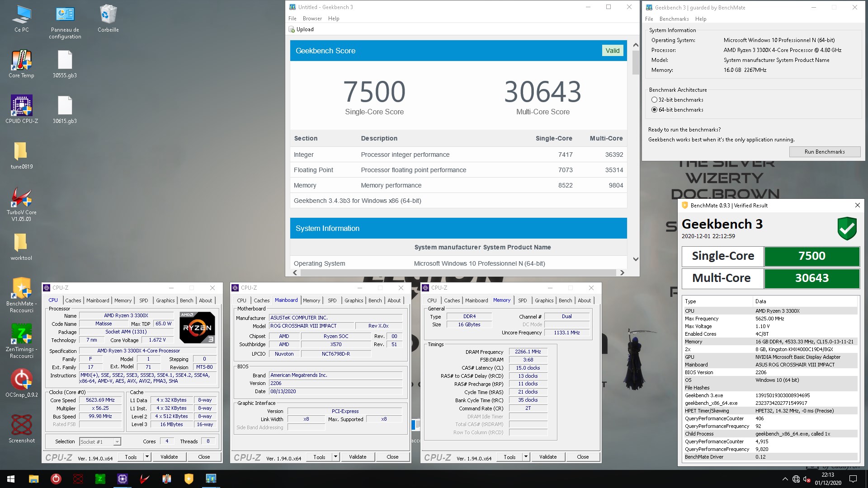The height and width of the screenshot is (488, 868).
Task: Click Validate in the CPU tab window
Action: [x=169, y=457]
